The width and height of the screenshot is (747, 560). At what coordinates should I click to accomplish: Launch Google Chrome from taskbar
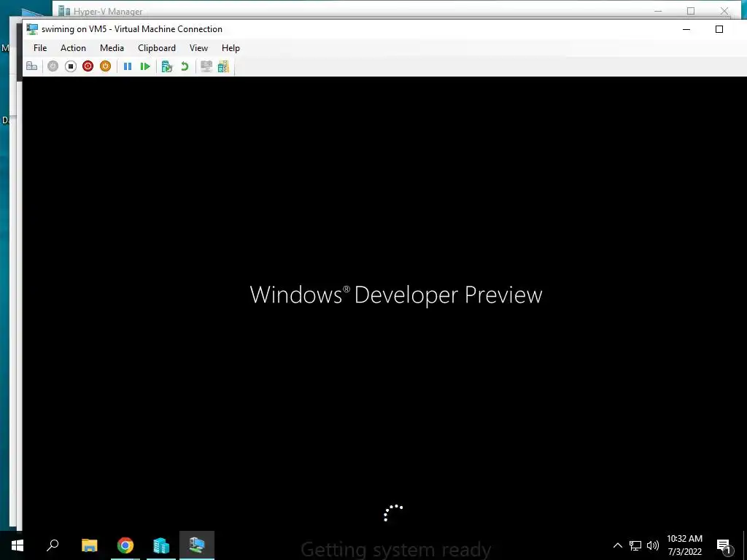tap(125, 545)
